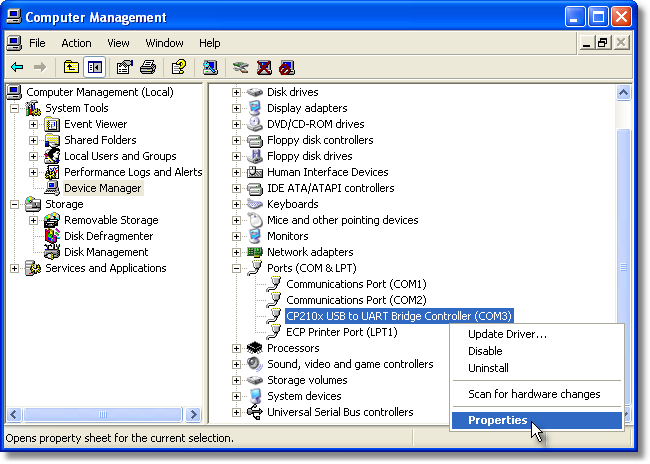Open the Action menu
Screen dimensions: 650x464
76,43
